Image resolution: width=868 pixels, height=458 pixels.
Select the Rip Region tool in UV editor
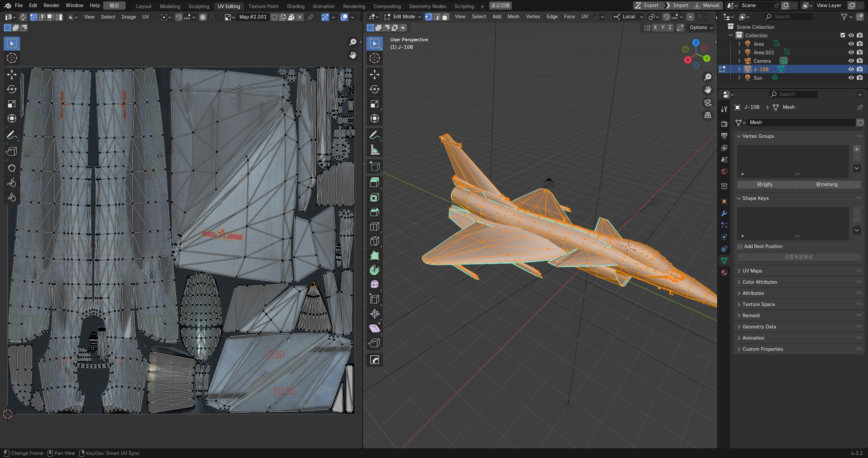pyautogui.click(x=12, y=152)
